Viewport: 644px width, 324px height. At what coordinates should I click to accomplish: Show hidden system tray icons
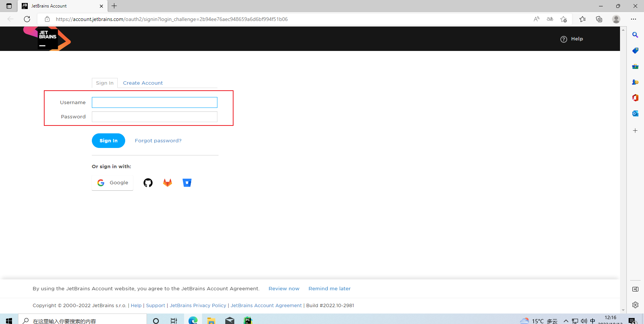pyautogui.click(x=566, y=321)
